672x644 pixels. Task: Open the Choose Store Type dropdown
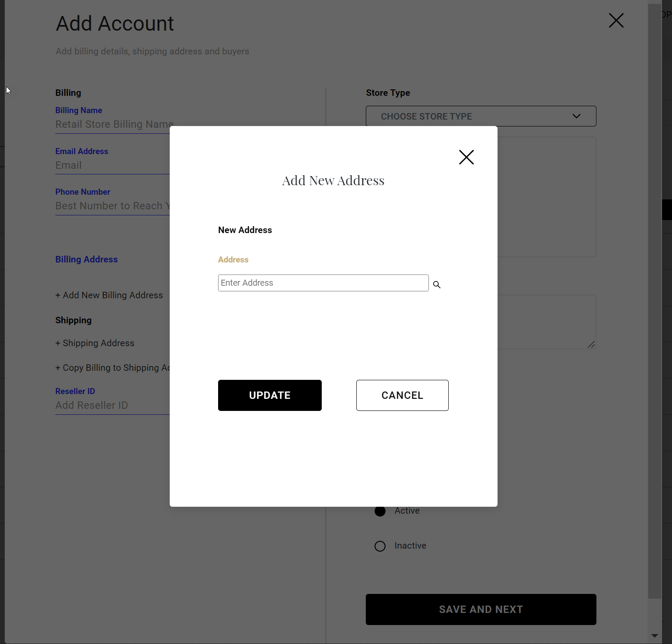480,116
